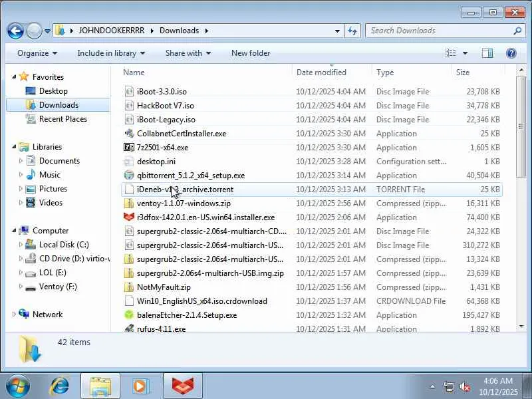Sort by the Size column header
Screen dimensions: 532x399
[478, 72]
